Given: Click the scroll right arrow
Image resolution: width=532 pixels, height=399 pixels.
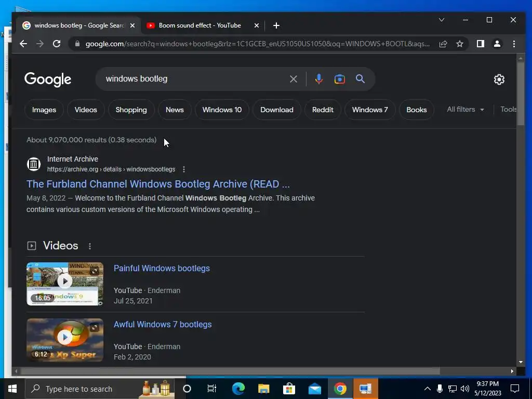Looking at the screenshot, I should 512,371.
